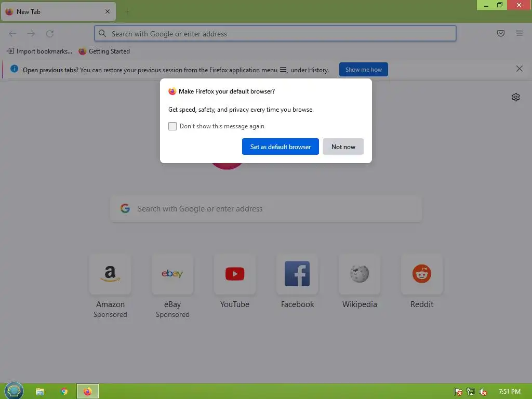The width and height of the screenshot is (532, 399).
Task: Check Don't show this message again
Action: [172, 126]
